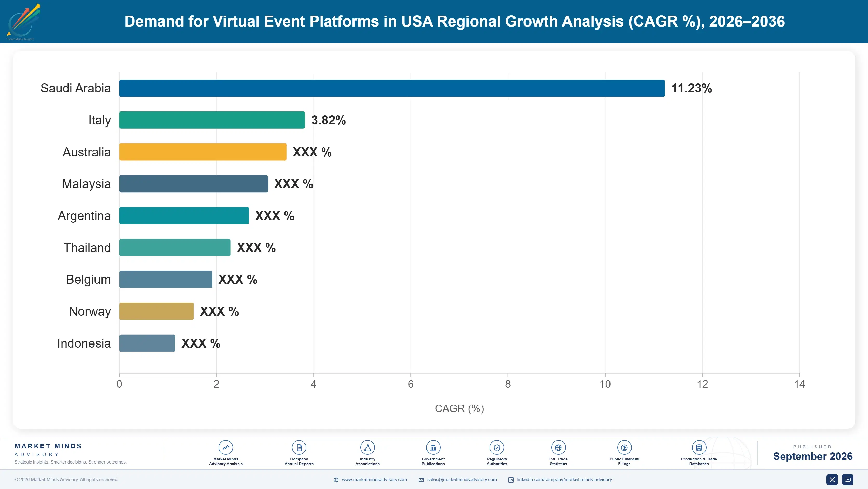Image resolution: width=868 pixels, height=489 pixels.
Task: Click the Market Minds Advisory Analysis icon
Action: (x=226, y=447)
